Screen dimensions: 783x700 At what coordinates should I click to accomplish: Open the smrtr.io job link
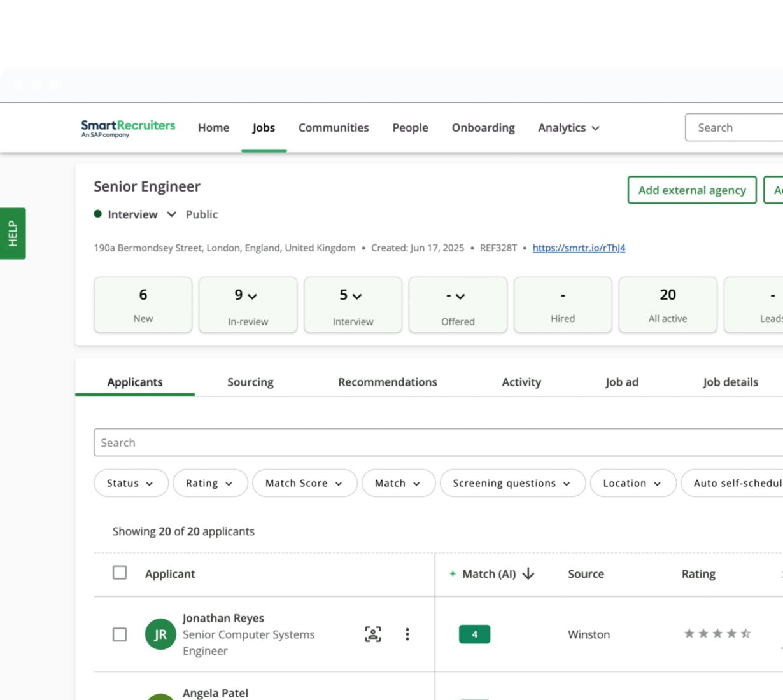pos(579,248)
